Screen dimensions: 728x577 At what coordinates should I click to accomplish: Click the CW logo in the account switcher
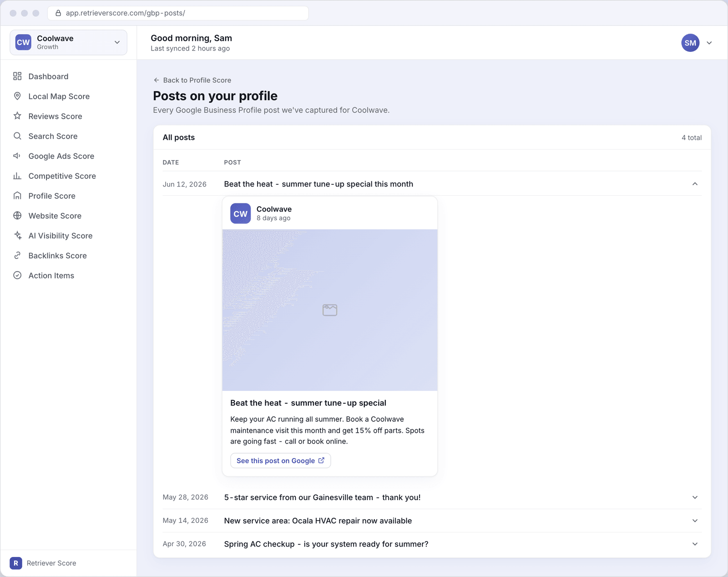tap(23, 42)
